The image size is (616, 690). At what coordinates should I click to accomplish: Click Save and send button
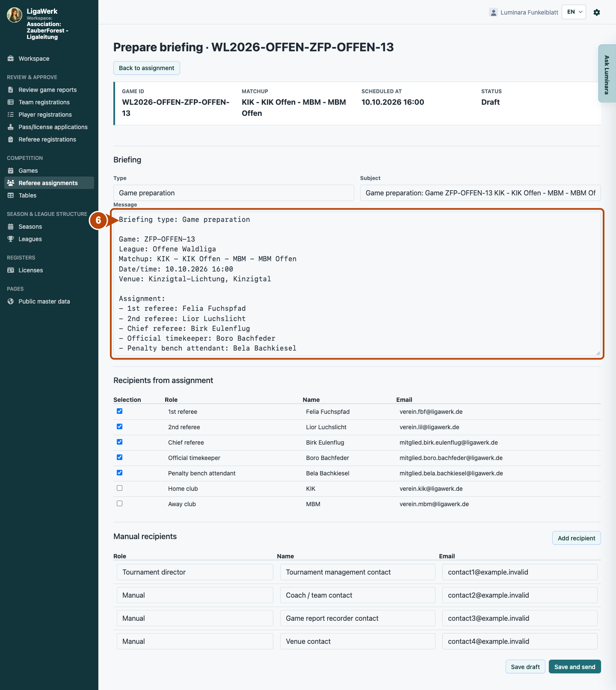(575, 667)
